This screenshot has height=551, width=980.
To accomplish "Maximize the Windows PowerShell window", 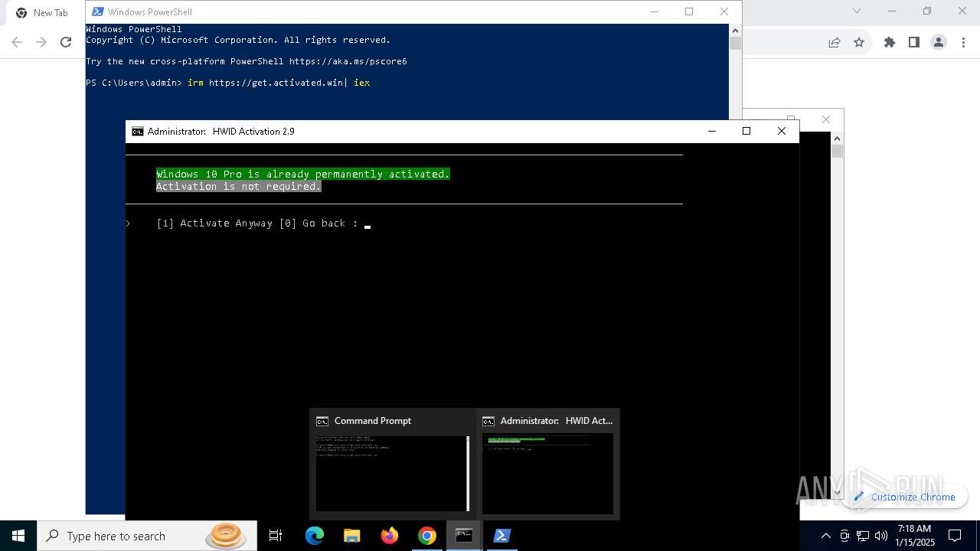I will [689, 11].
